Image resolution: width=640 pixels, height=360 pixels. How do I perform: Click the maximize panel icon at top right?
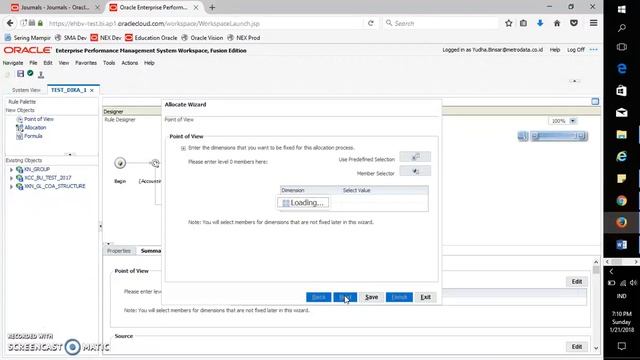tap(595, 101)
